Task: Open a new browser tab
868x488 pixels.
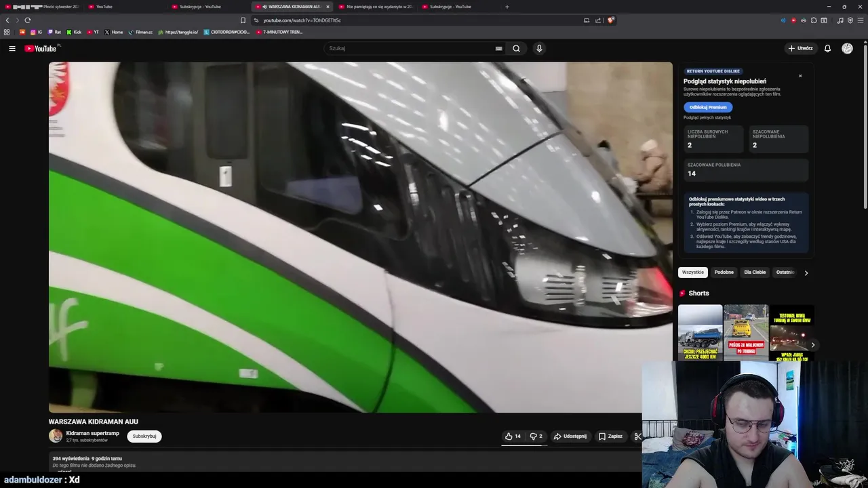Action: point(507,7)
